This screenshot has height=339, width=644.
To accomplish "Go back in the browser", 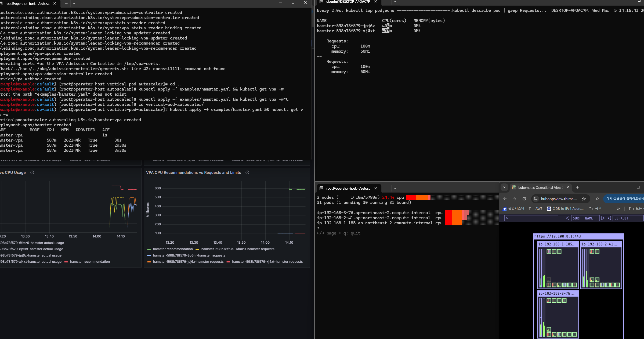I will point(505,199).
